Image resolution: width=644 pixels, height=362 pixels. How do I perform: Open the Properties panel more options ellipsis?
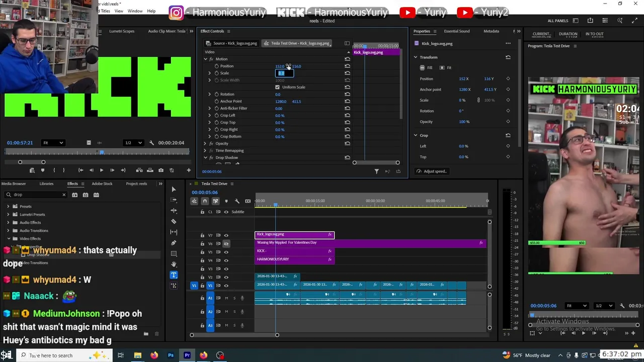508,43
